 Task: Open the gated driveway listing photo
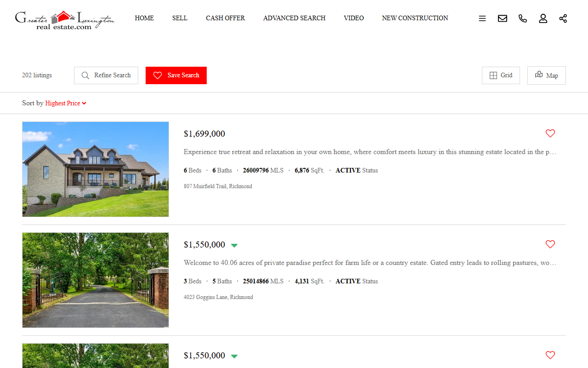pos(96,280)
